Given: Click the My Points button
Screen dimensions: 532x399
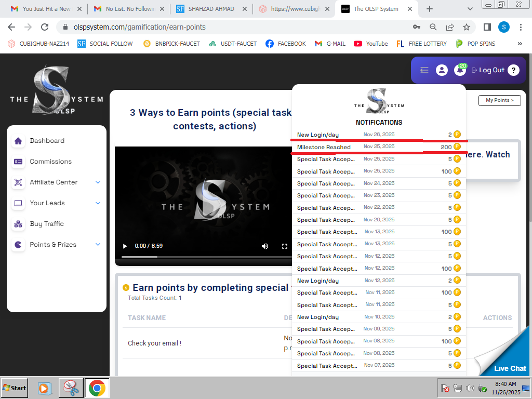Looking at the screenshot, I should (x=499, y=100).
